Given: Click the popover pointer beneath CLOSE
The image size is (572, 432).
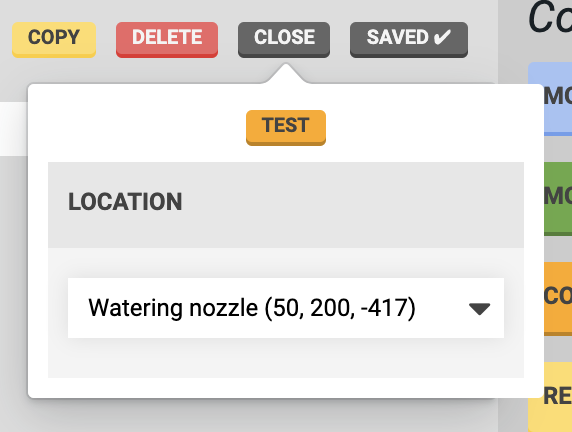Looking at the screenshot, I should tap(286, 74).
